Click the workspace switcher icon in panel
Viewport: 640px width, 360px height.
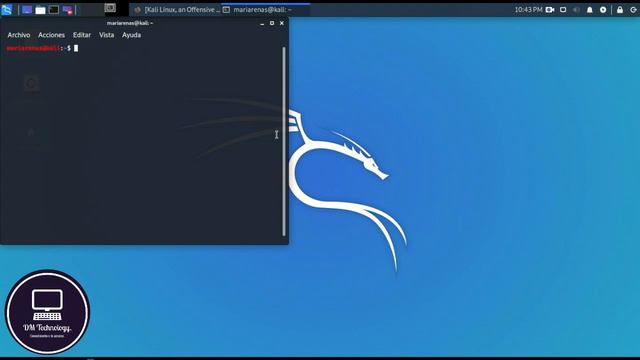point(110,8)
